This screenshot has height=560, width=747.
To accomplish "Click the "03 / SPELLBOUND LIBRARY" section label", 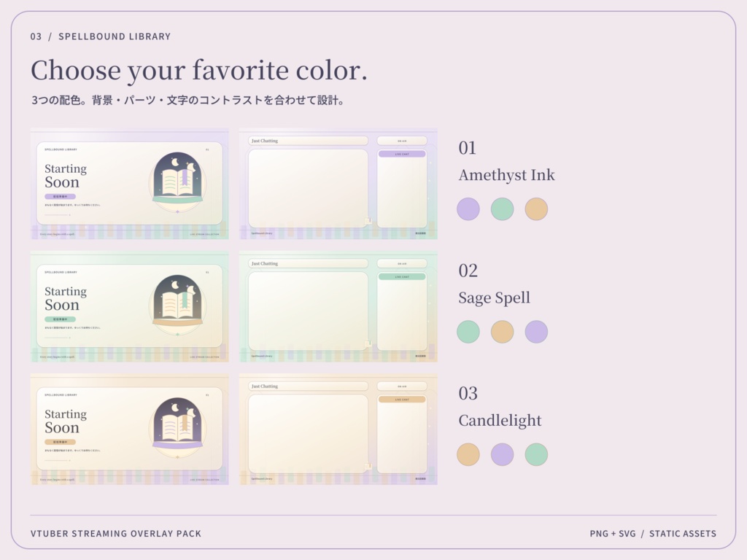I will pyautogui.click(x=101, y=36).
